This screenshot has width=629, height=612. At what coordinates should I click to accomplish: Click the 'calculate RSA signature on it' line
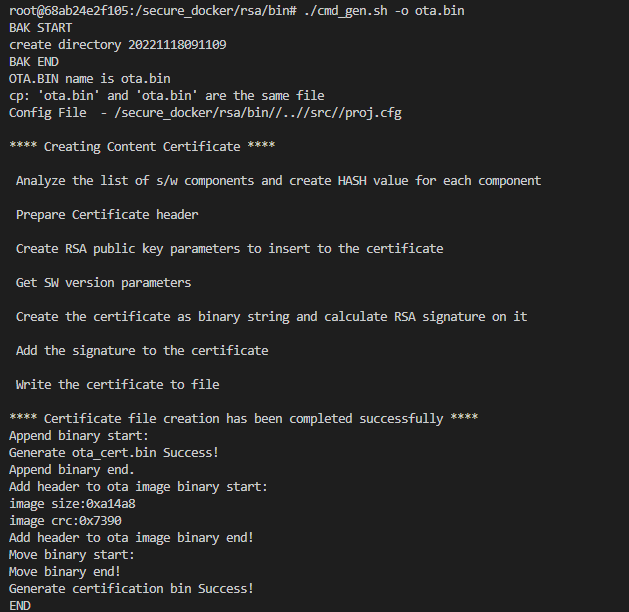point(271,317)
